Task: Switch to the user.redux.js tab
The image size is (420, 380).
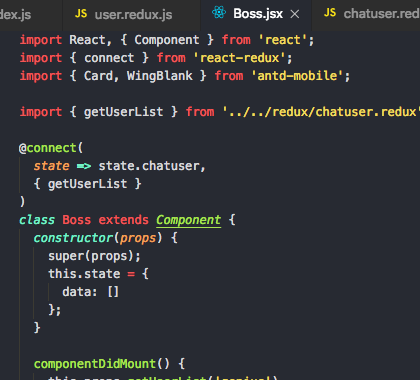Action: pos(131,15)
